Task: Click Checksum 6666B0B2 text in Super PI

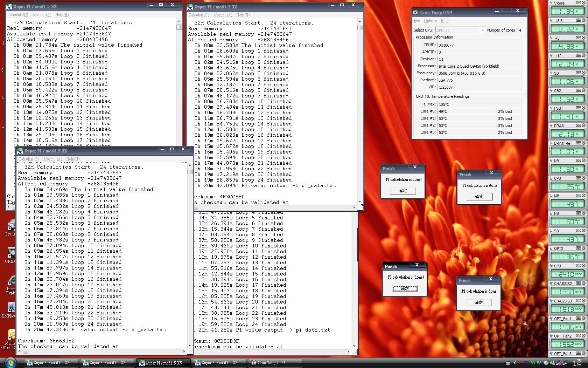Action: point(46,341)
